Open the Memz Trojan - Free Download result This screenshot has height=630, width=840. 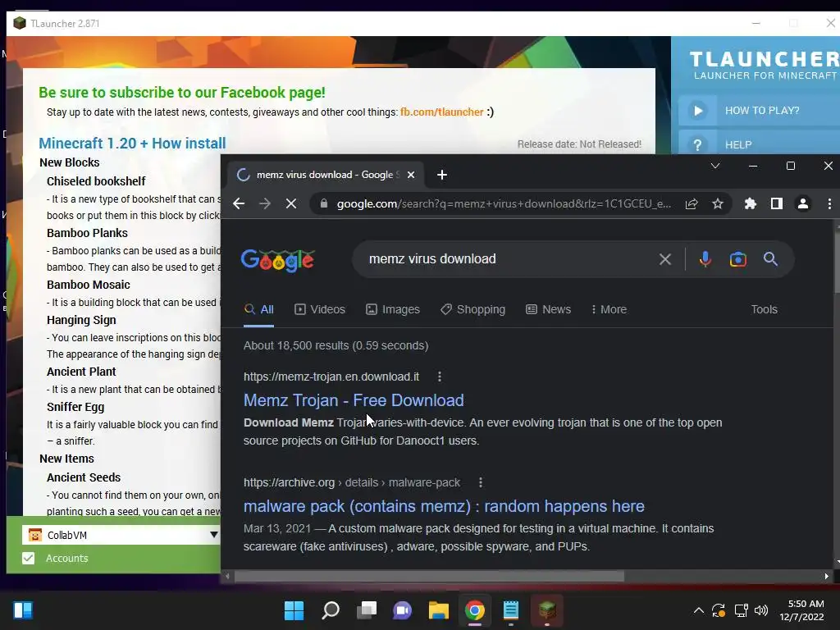point(354,400)
